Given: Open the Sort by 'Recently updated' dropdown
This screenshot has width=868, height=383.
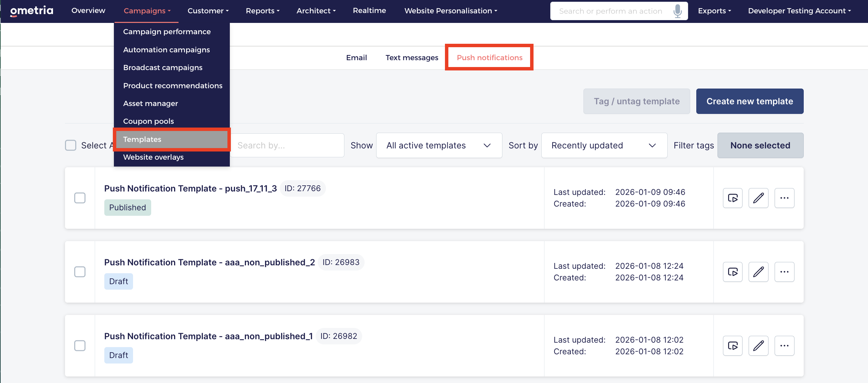Looking at the screenshot, I should (604, 145).
